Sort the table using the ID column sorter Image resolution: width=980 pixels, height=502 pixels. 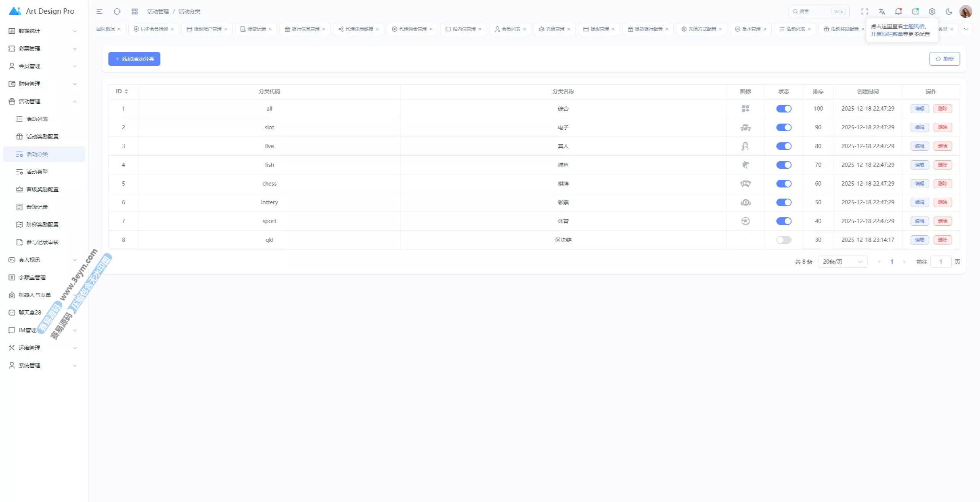point(126,91)
